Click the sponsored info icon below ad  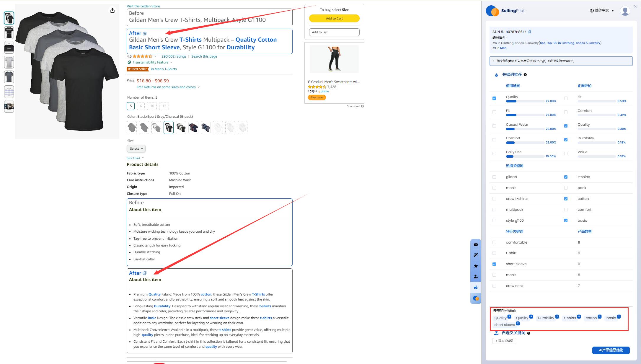click(x=362, y=106)
